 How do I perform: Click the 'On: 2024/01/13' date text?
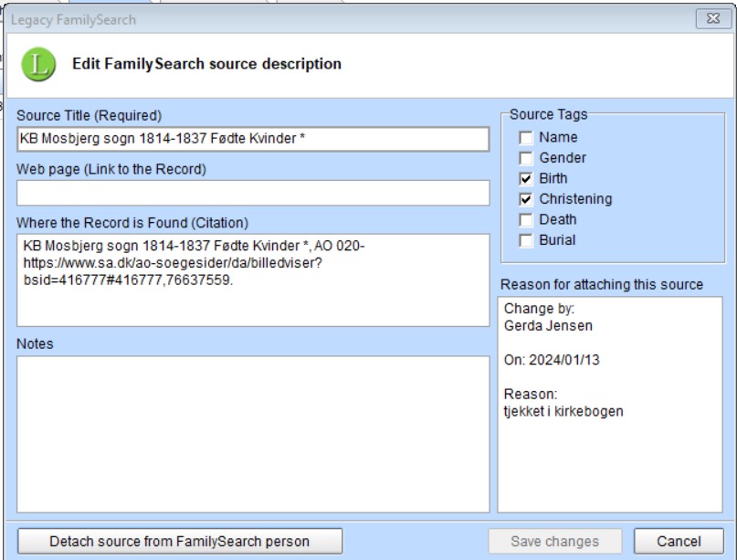point(552,360)
